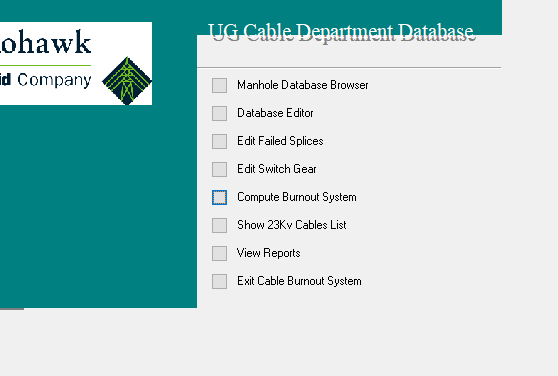The height and width of the screenshot is (376, 558).
Task: Select the Compute Burnout System text
Action: point(296,197)
